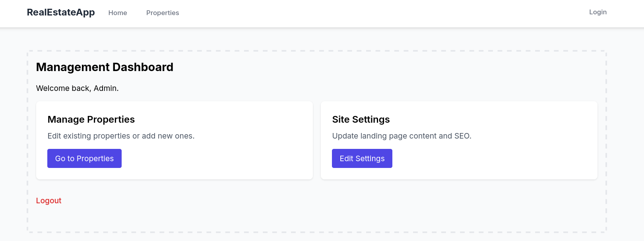644x241 pixels.
Task: Click the Login link
Action: tap(597, 12)
